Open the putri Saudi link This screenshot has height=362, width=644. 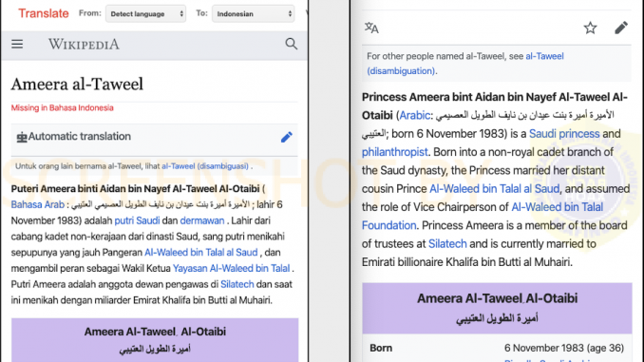[x=137, y=220]
